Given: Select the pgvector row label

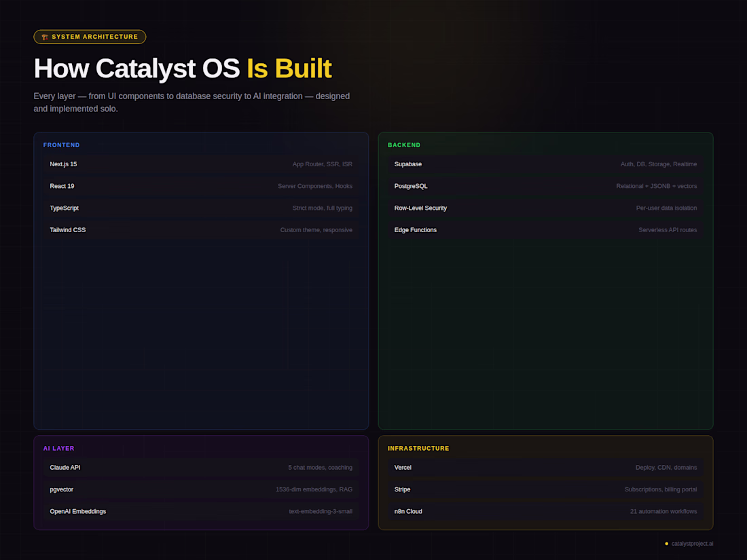Looking at the screenshot, I should point(61,489).
